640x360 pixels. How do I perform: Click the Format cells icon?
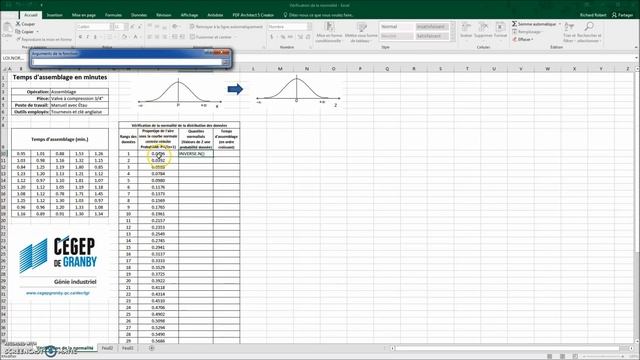click(500, 28)
